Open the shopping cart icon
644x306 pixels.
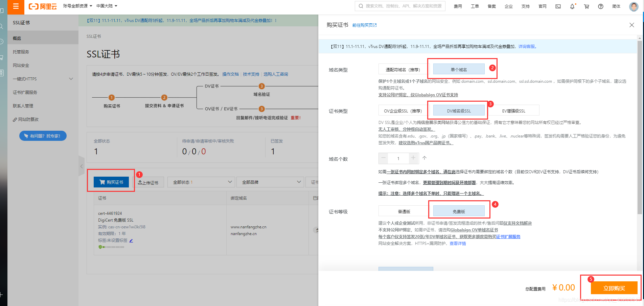[586, 6]
